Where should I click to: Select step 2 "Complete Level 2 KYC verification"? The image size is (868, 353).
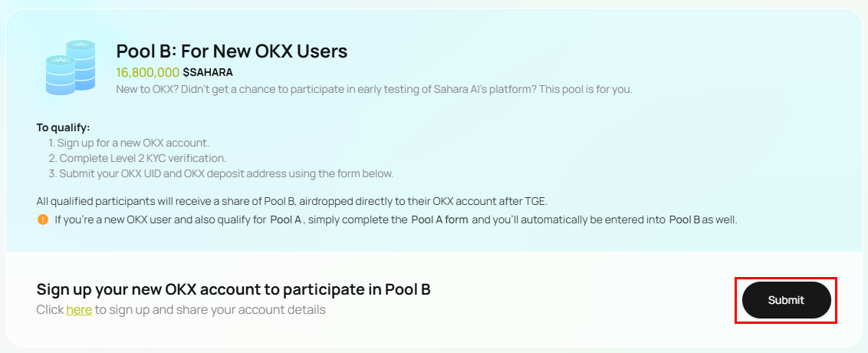[137, 158]
